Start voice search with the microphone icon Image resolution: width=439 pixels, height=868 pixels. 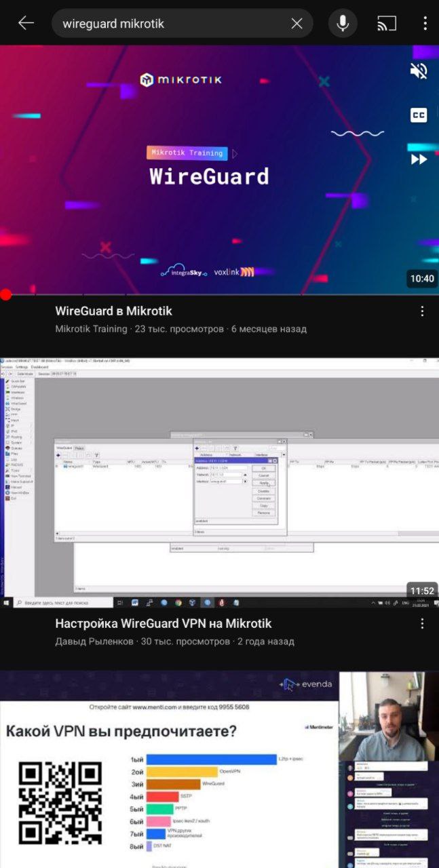click(x=343, y=23)
